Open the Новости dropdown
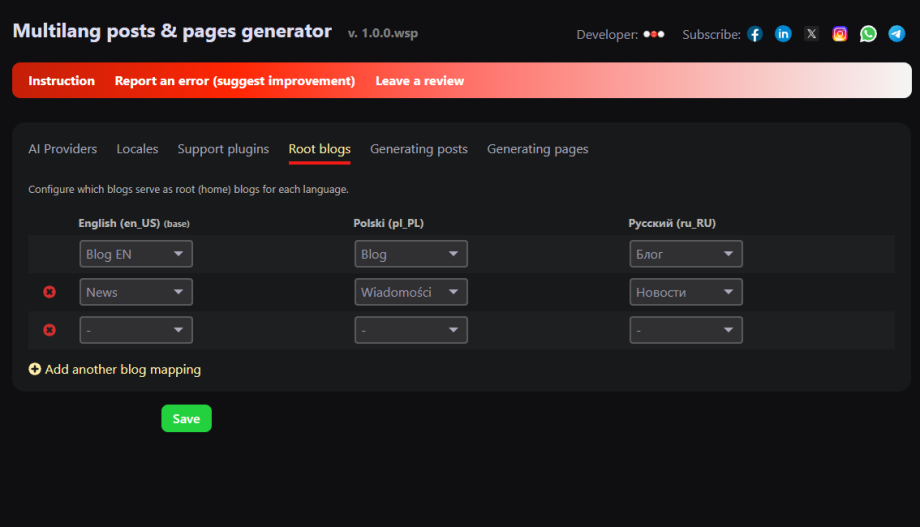920x527 pixels. [686, 292]
